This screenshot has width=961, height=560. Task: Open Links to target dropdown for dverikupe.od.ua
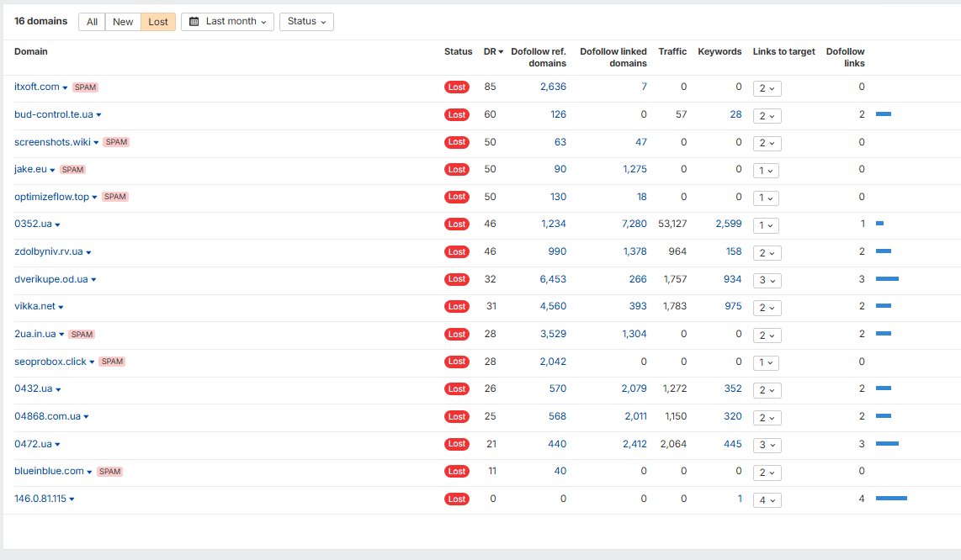[767, 280]
